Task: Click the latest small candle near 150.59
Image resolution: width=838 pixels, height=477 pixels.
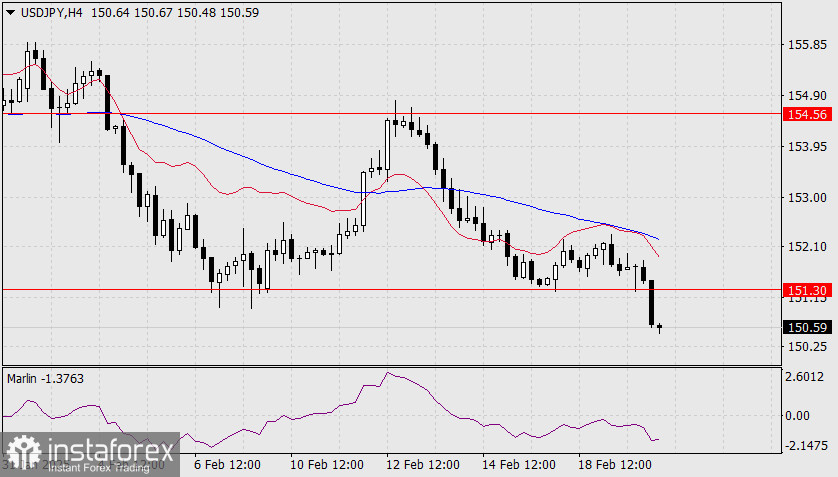Action: (x=659, y=327)
